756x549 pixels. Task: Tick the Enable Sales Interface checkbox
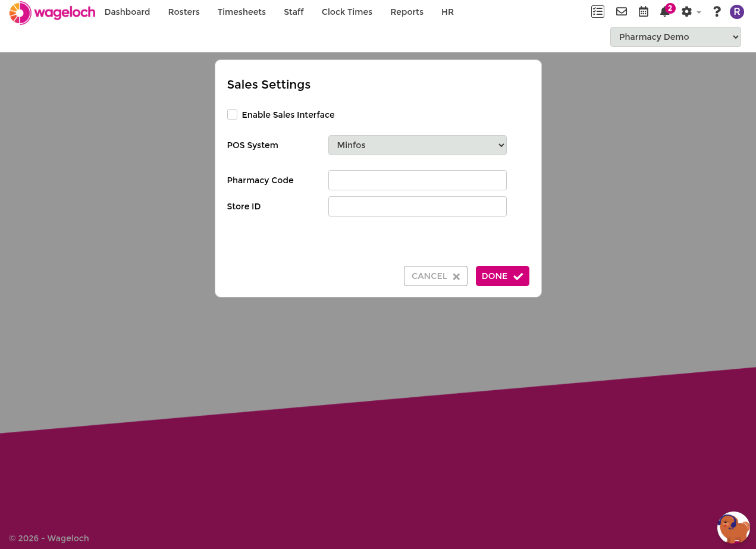point(232,114)
